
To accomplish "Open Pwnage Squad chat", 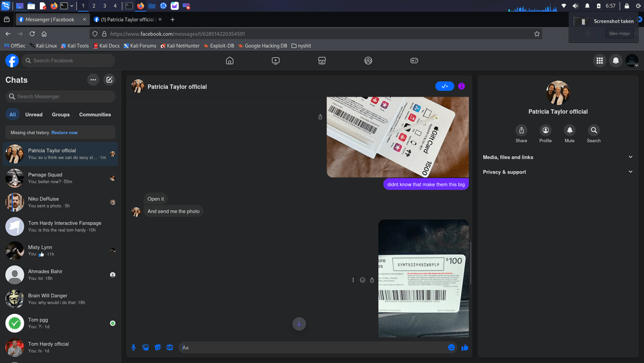I will tap(61, 178).
